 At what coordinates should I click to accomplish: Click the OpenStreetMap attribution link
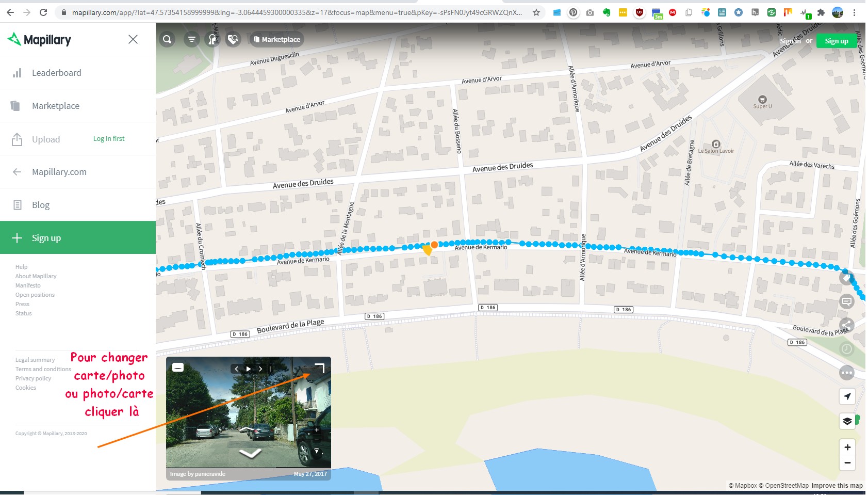pyautogui.click(x=783, y=486)
